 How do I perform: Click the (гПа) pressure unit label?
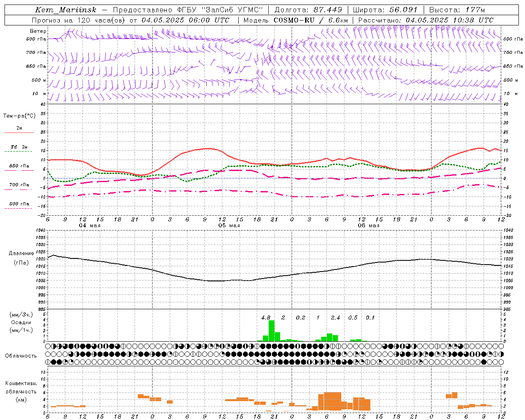click(21, 263)
